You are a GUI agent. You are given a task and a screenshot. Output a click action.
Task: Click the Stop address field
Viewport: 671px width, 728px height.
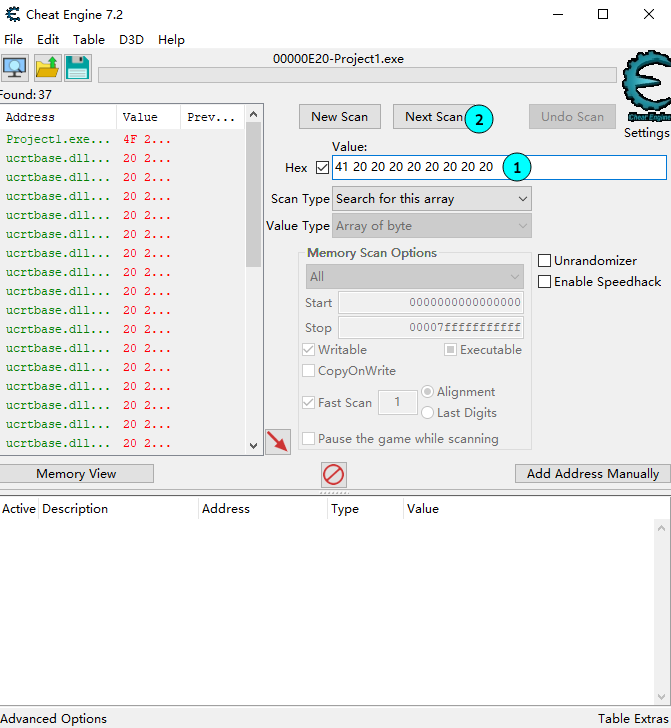431,328
